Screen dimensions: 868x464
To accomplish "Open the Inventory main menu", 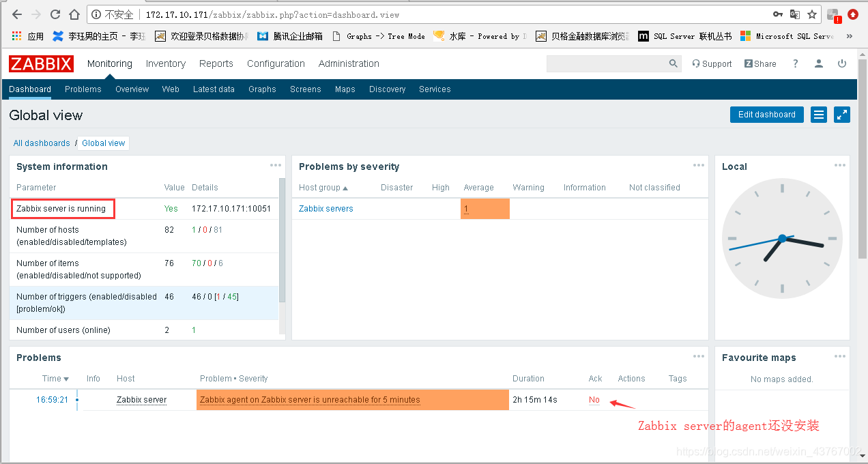I will tap(166, 63).
